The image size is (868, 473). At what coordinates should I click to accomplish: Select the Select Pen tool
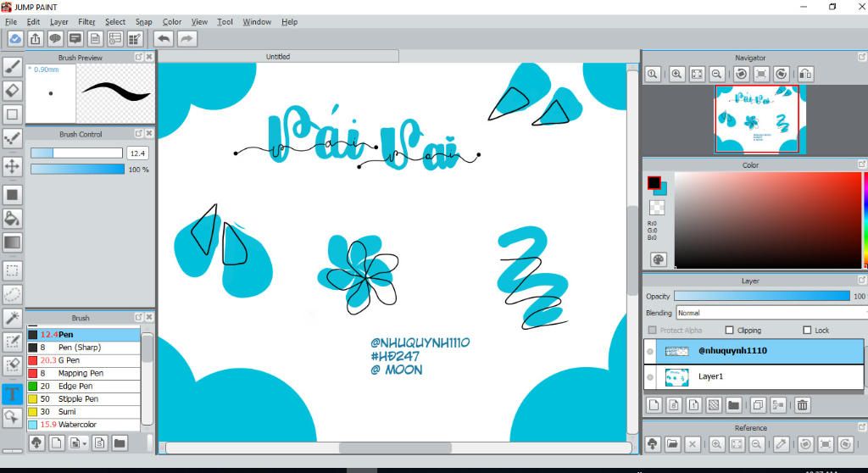(x=12, y=342)
